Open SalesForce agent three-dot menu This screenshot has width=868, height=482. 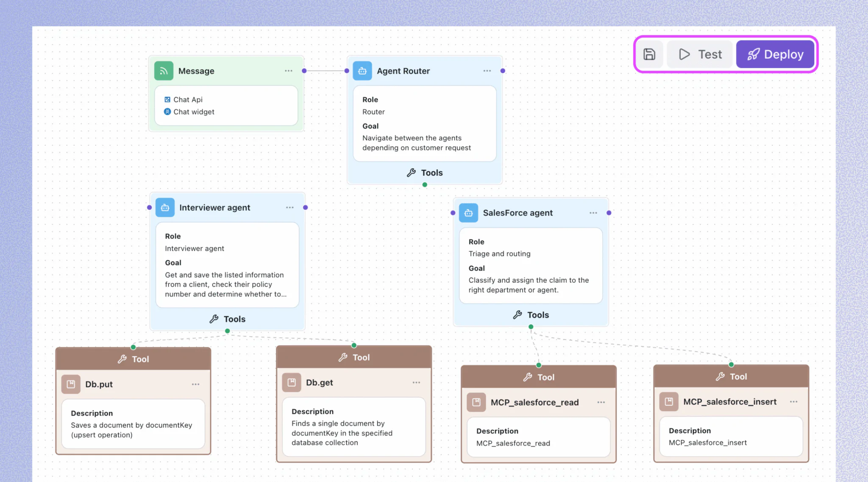click(x=593, y=213)
